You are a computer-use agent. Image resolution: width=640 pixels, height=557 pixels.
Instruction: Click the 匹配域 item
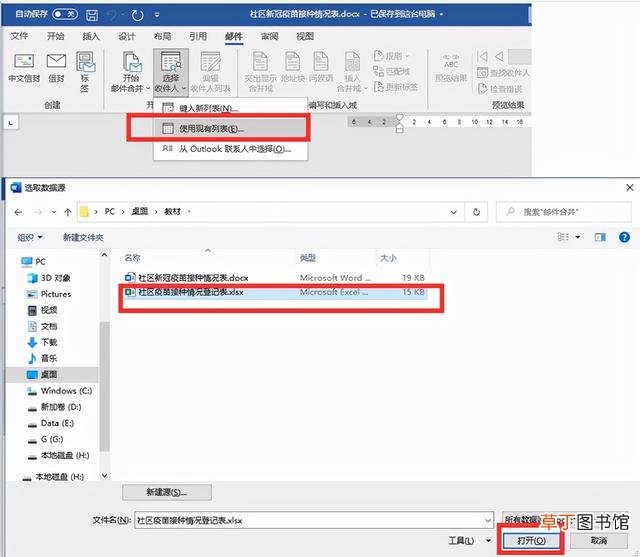point(391,71)
